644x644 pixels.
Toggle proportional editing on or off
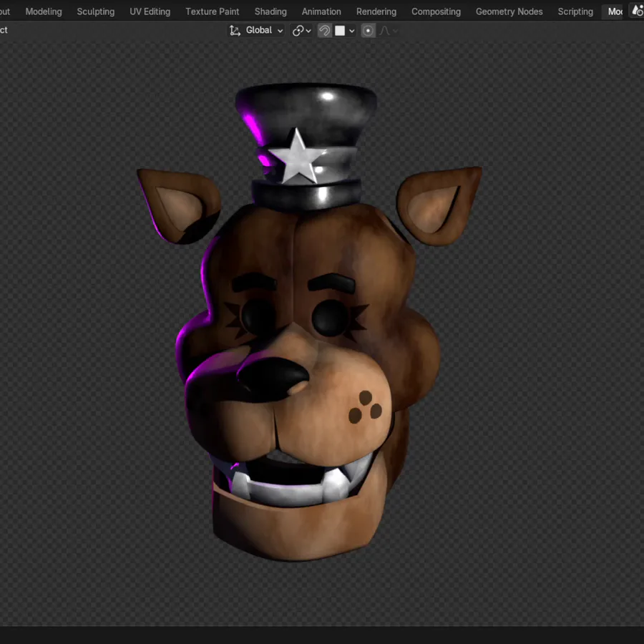tap(368, 30)
